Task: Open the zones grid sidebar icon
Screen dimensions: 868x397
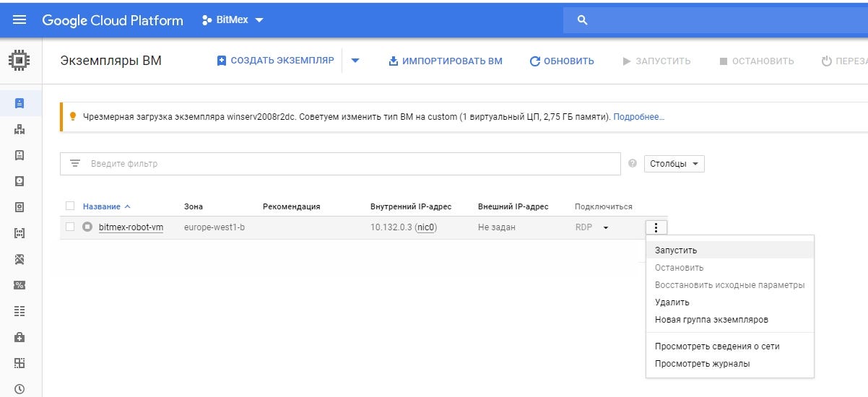Action: (19, 363)
